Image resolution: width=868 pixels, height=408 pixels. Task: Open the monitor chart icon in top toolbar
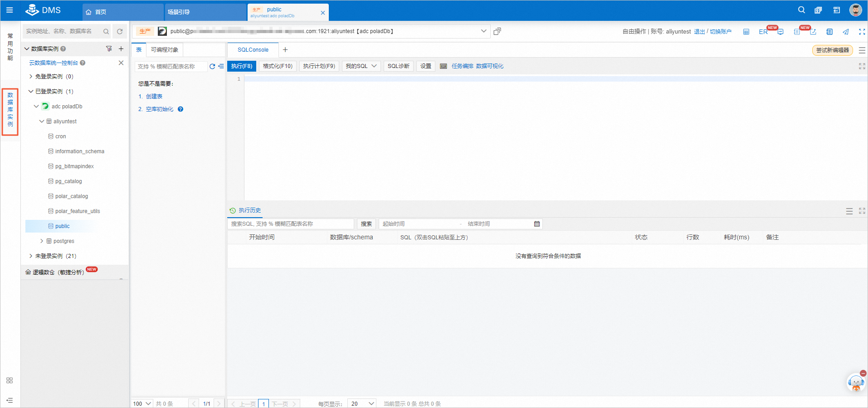pos(780,32)
